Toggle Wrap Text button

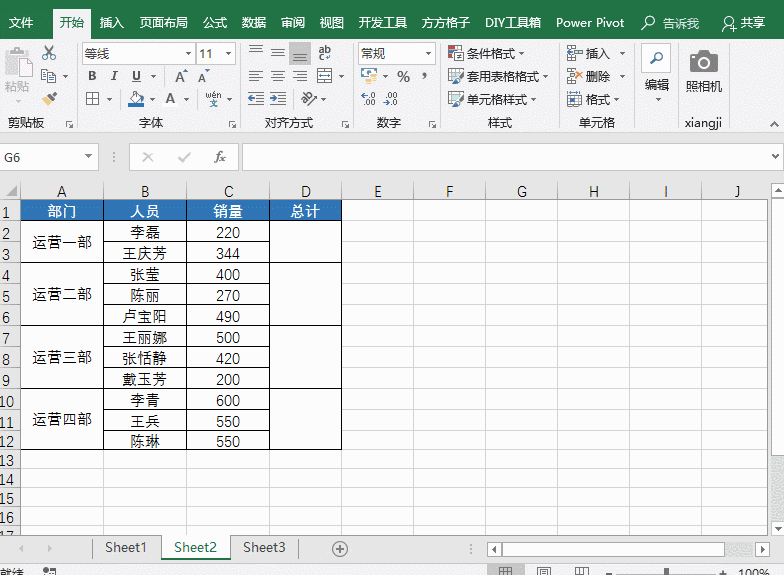[x=324, y=53]
